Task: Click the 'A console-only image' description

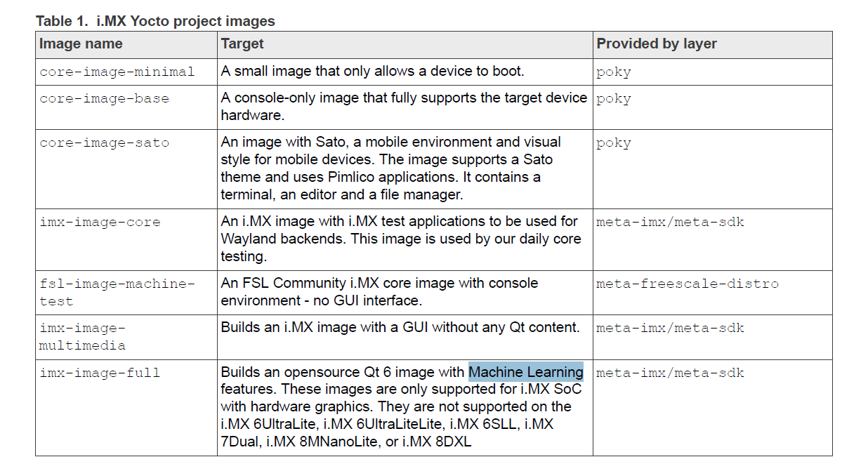Action: click(x=404, y=106)
